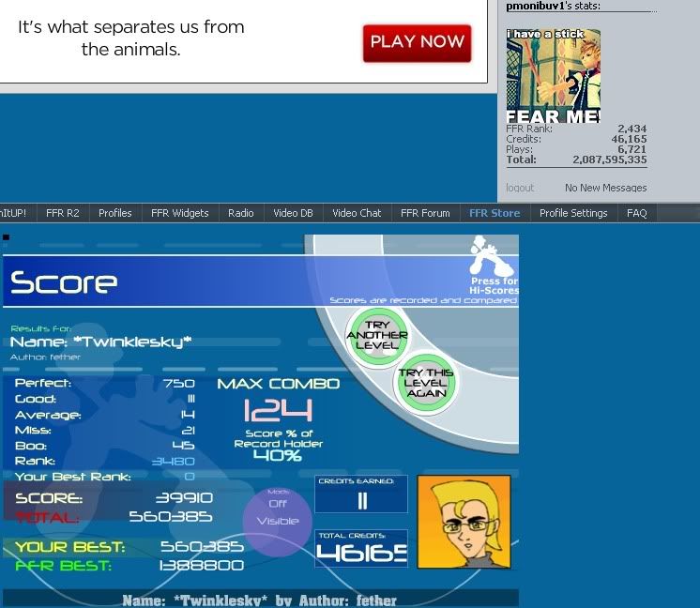Click the Try This Level Again circle
This screenshot has width=700, height=608.
(x=425, y=382)
